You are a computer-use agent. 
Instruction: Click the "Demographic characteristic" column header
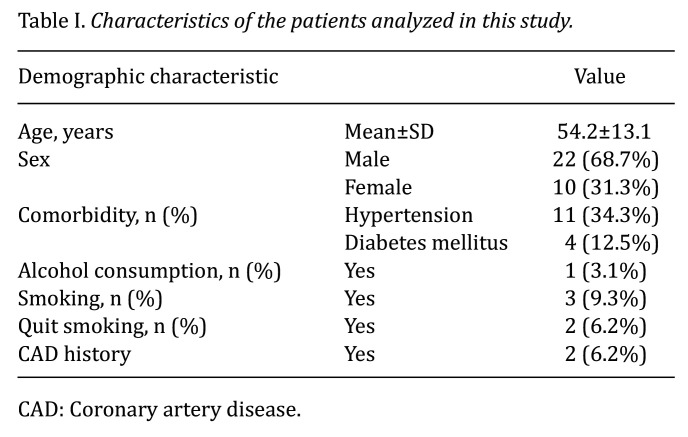(x=148, y=76)
